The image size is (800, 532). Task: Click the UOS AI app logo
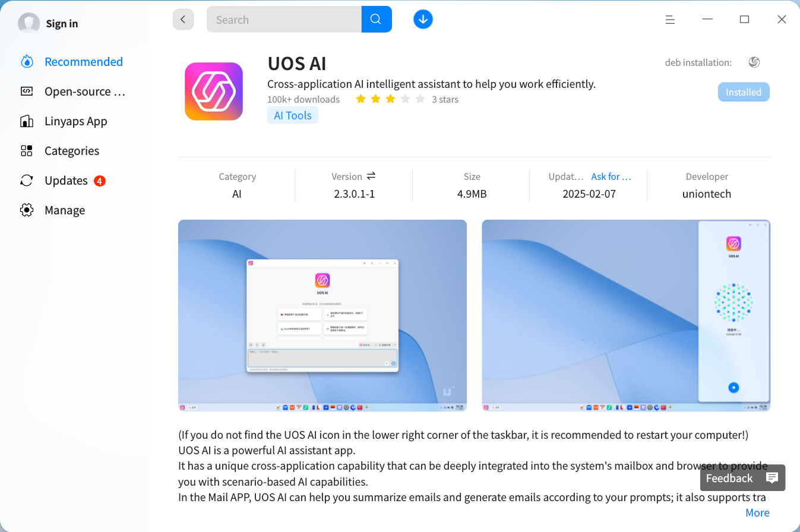coord(214,91)
